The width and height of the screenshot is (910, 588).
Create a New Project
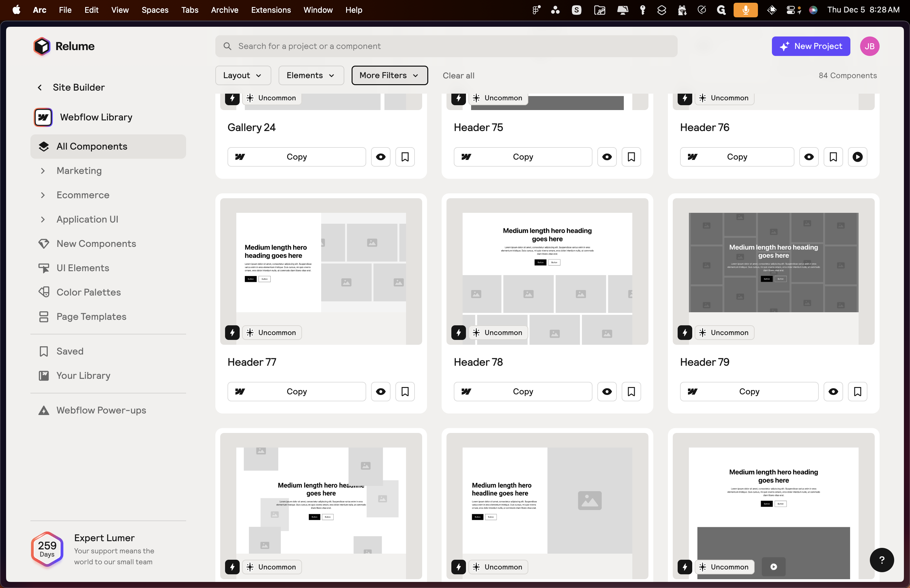811,46
